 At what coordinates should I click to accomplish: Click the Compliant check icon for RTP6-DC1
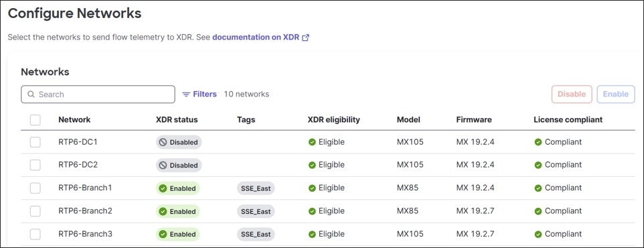(x=538, y=142)
